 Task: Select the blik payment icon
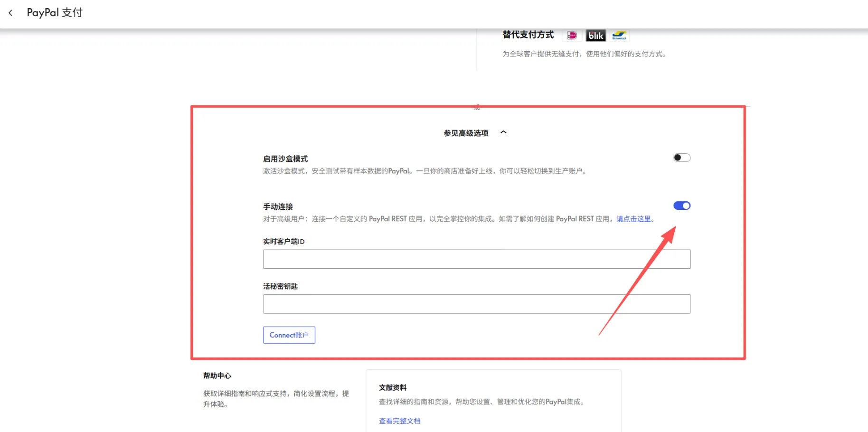tap(596, 35)
